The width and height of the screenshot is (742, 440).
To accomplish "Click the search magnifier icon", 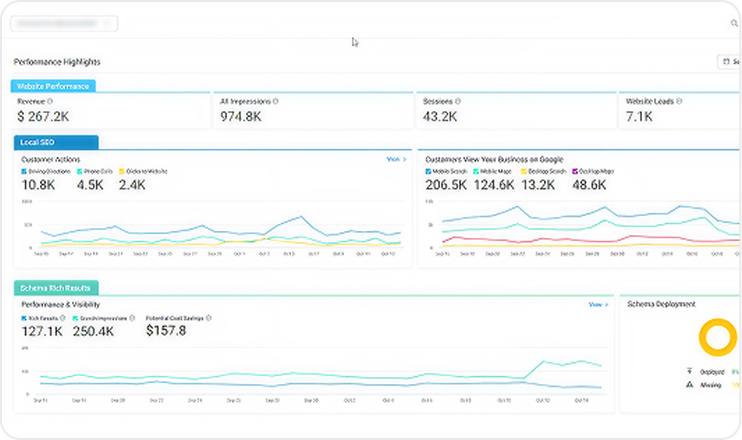I will tap(735, 23).
